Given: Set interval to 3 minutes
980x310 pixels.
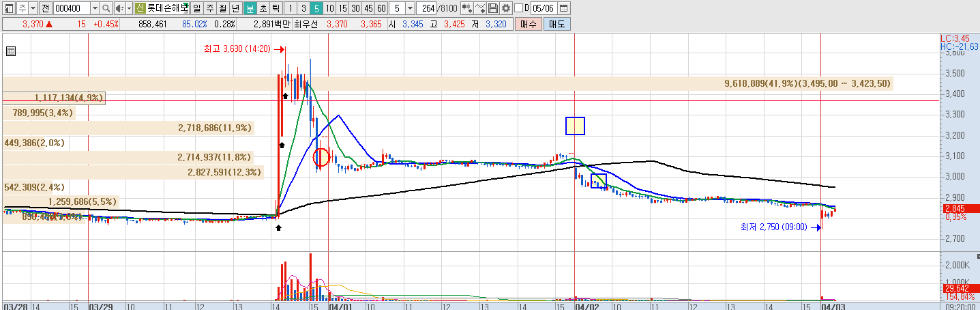Looking at the screenshot, I should point(303,8).
